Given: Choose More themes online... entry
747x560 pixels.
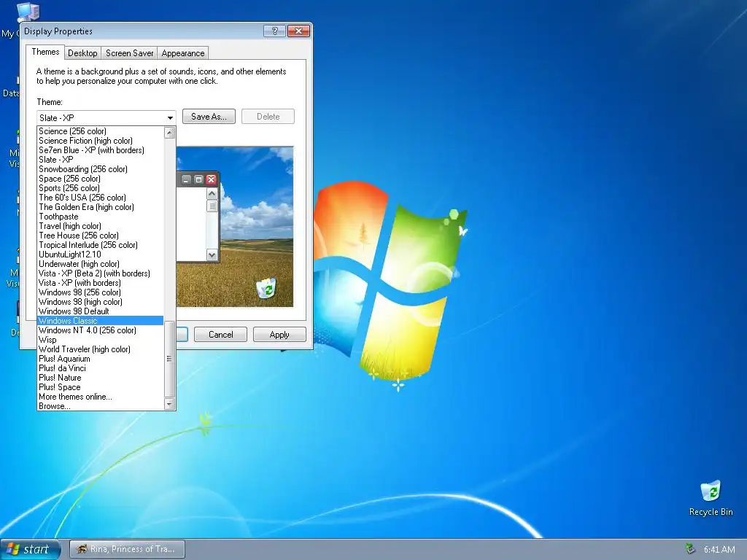Looking at the screenshot, I should click(101, 397).
